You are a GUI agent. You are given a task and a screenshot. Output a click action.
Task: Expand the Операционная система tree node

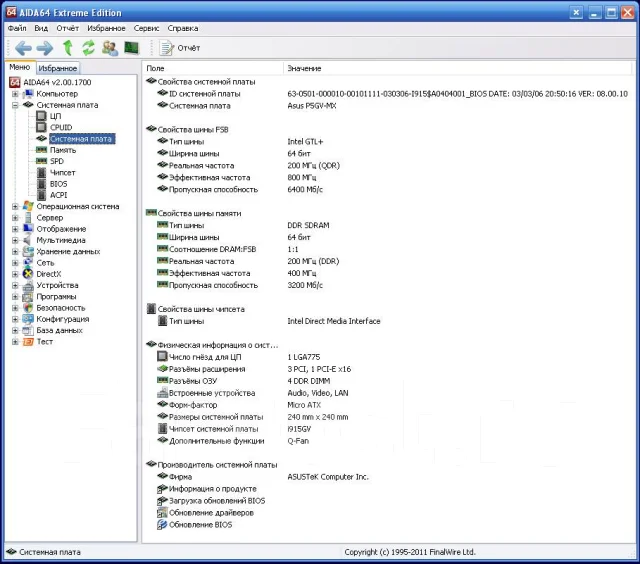coord(15,207)
